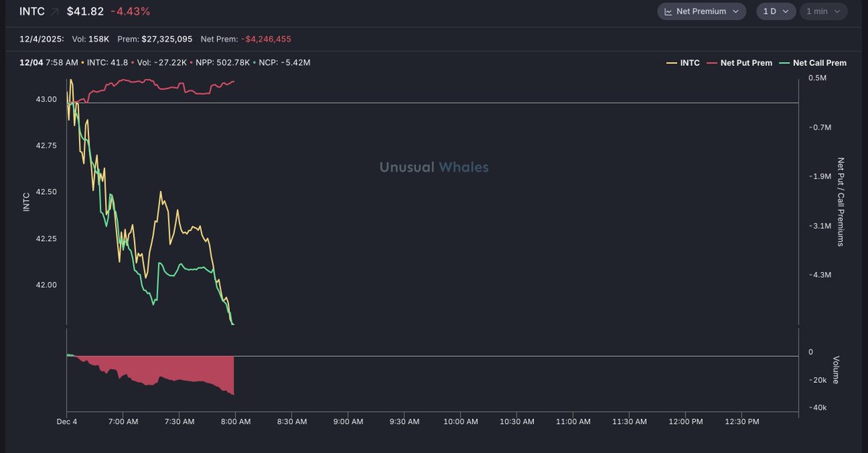The height and width of the screenshot is (453, 868).
Task: Click the yellow line swatch in the INTC legend
Action: [671, 63]
